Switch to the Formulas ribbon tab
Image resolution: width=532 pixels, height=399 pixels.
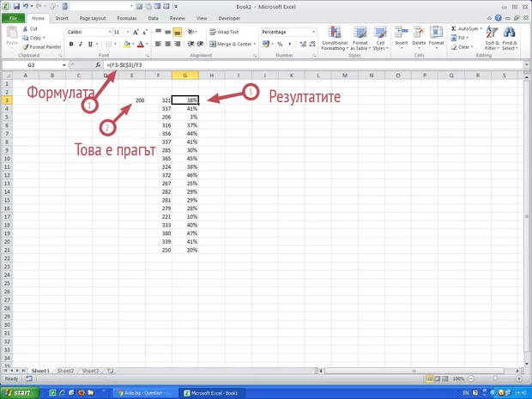point(126,17)
